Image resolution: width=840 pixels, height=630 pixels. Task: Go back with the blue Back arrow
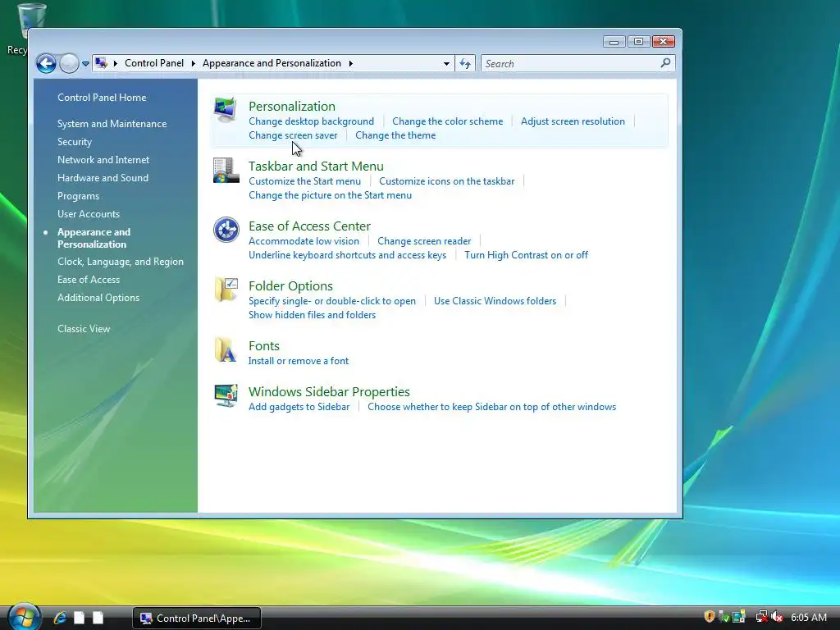(46, 64)
